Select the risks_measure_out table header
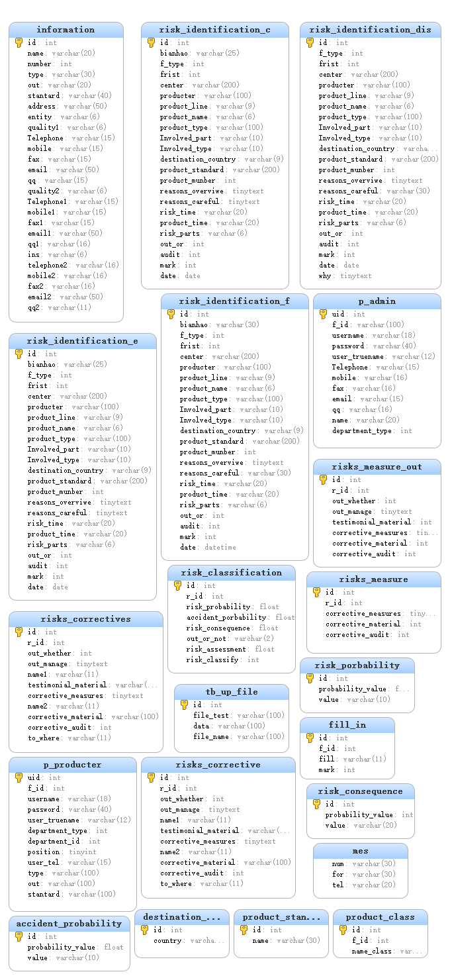Image resolution: width=450 pixels, height=980 pixels. pos(377,467)
